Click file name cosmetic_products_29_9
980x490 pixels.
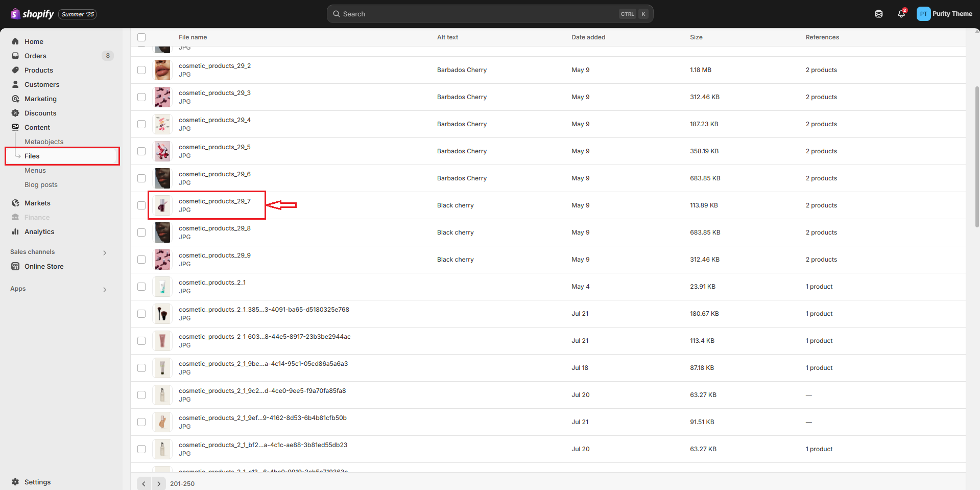pyautogui.click(x=214, y=255)
